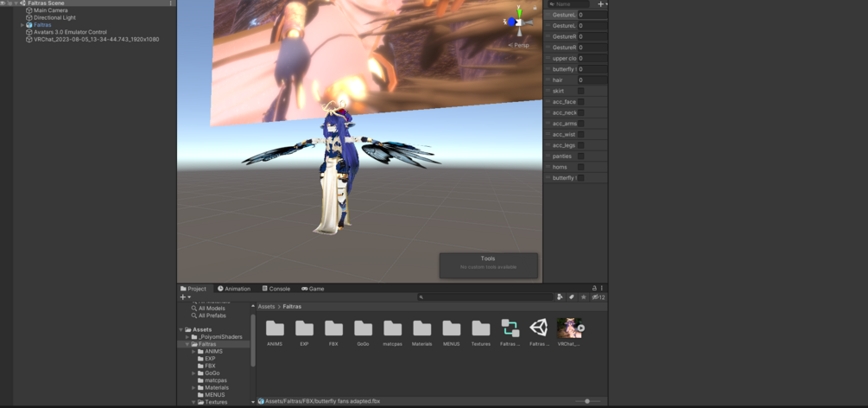Collapse the Assets folder in Project tree

(x=181, y=330)
